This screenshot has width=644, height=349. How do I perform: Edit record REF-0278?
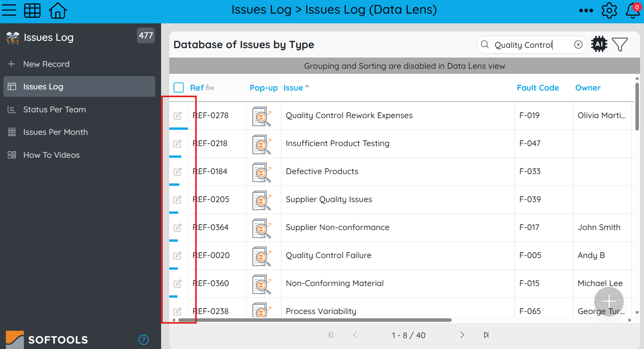177,115
